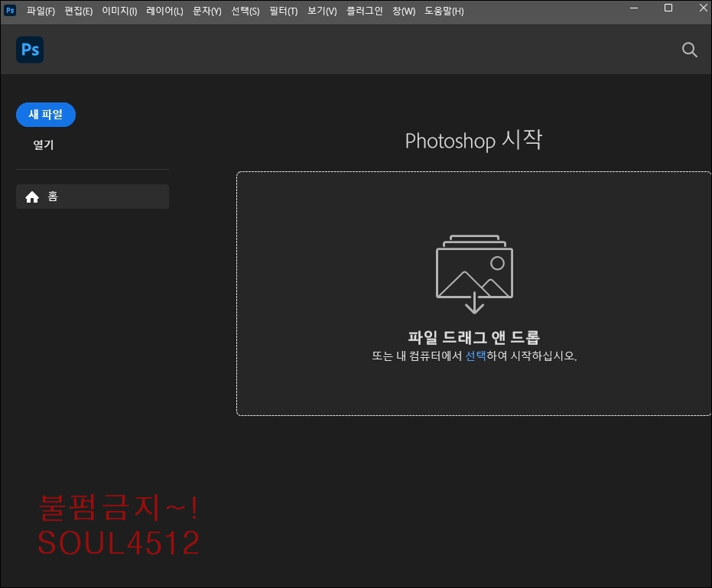712x588 pixels.
Task: Open the 필터(T) menu
Action: click(x=284, y=11)
